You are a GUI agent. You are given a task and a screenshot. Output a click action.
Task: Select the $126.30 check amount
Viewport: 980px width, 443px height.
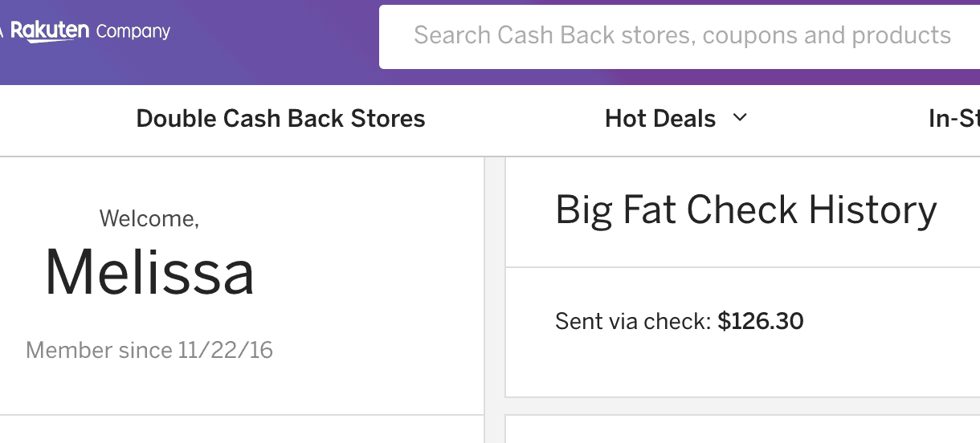761,321
